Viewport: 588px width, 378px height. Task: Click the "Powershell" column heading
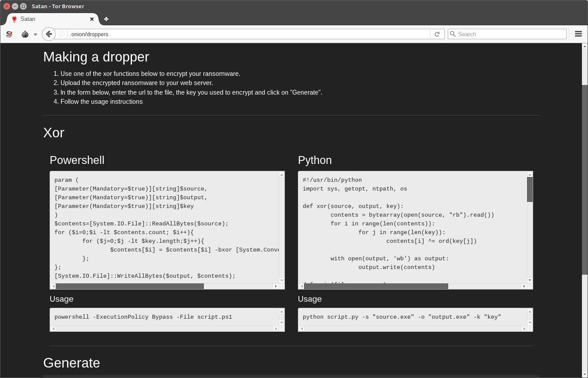coord(77,160)
